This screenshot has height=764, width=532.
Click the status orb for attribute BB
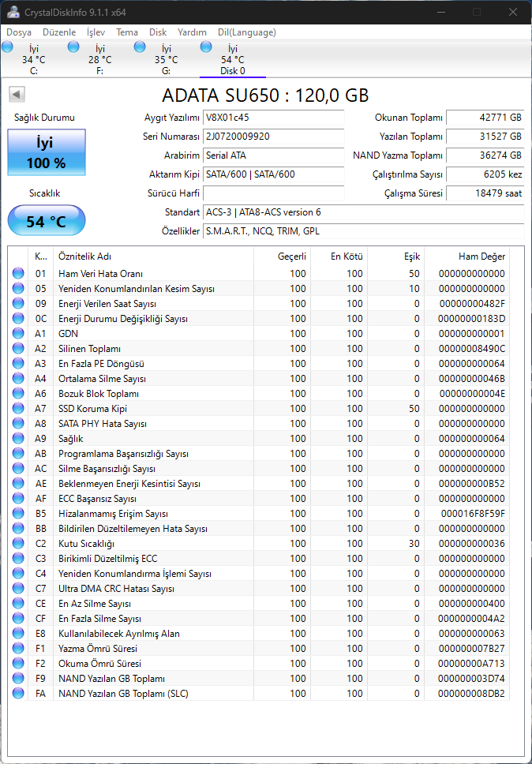tap(18, 528)
